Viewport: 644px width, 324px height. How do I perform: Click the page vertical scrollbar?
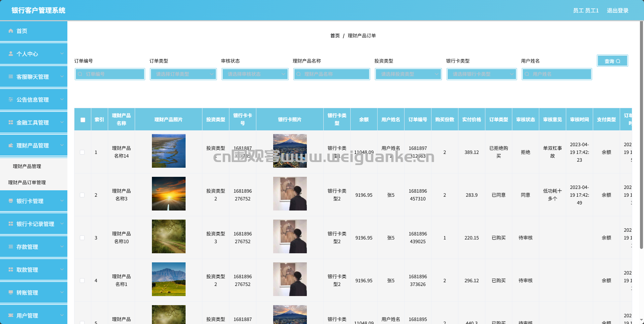641,135
